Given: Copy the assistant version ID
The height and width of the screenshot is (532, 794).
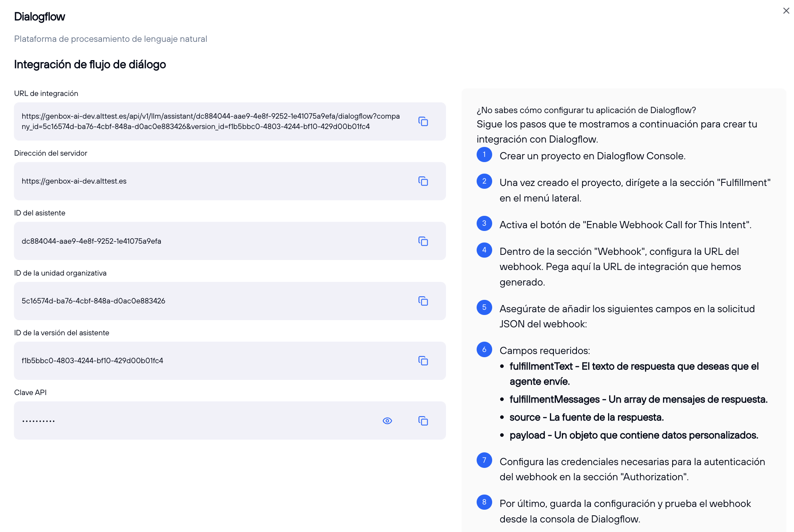Looking at the screenshot, I should tap(423, 361).
